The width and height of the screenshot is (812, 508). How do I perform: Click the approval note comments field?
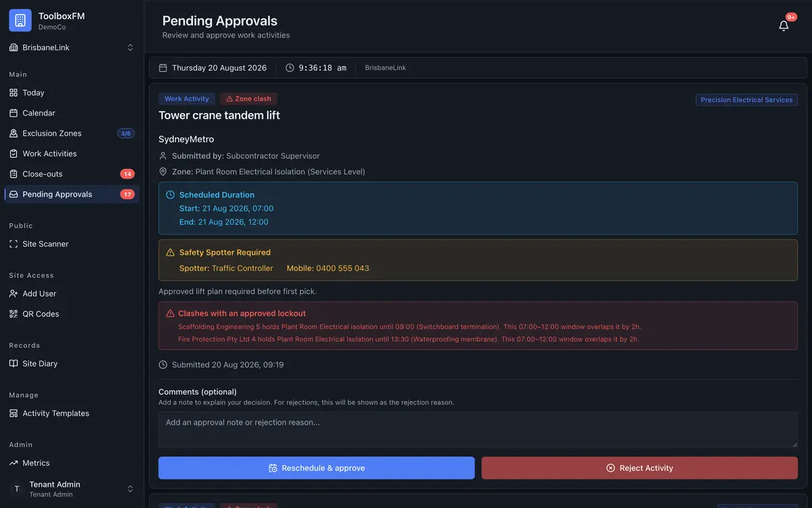[x=478, y=429]
